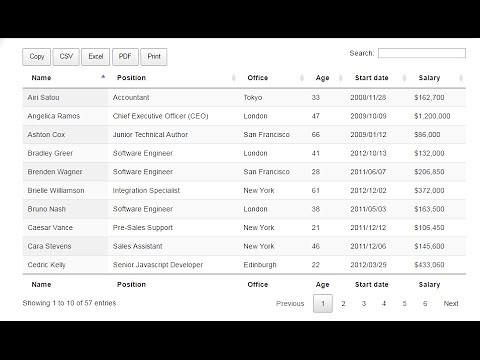
Task: Open print view with Print button
Action: (154, 57)
